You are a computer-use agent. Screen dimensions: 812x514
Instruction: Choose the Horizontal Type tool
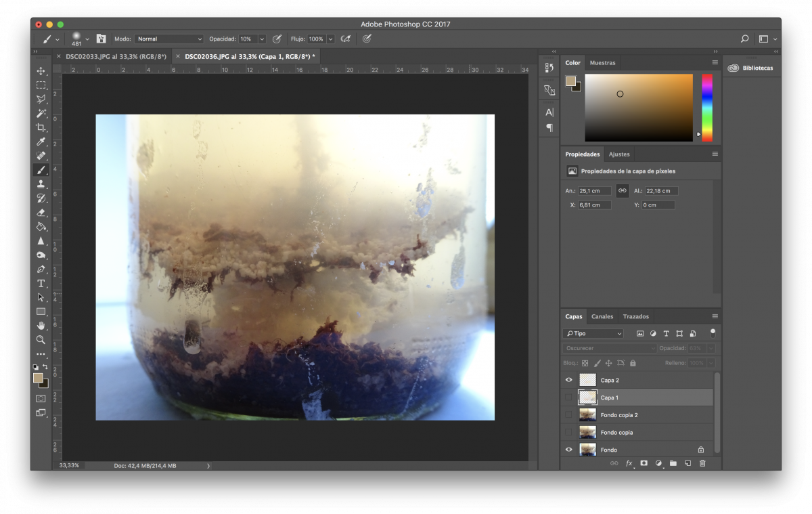(41, 283)
